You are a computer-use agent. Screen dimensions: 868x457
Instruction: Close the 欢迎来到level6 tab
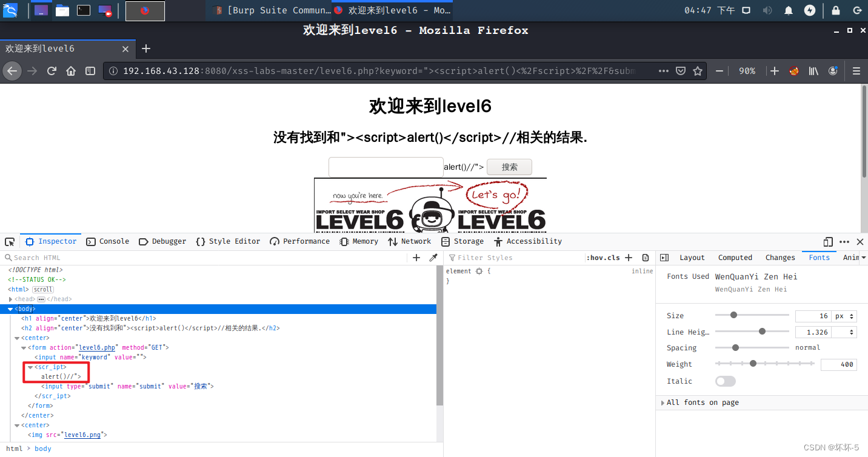(x=125, y=49)
